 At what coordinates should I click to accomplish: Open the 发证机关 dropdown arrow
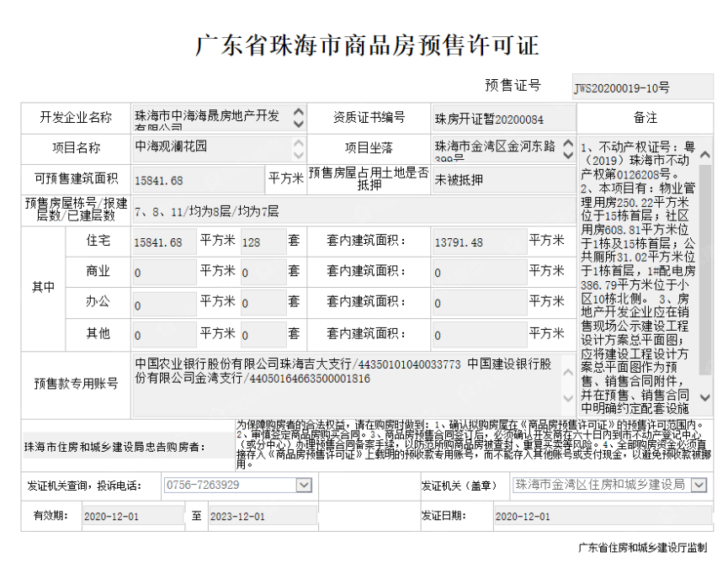coord(699,486)
